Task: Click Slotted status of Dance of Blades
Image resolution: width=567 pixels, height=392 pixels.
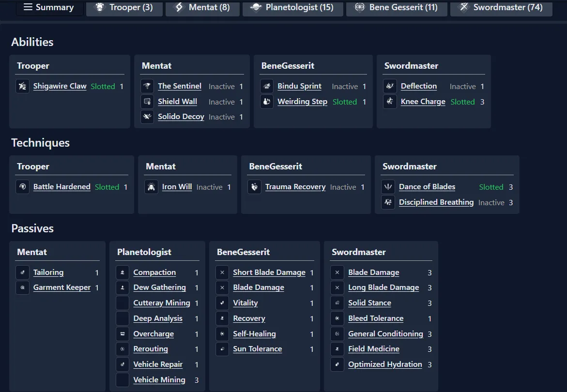Action: [491, 187]
